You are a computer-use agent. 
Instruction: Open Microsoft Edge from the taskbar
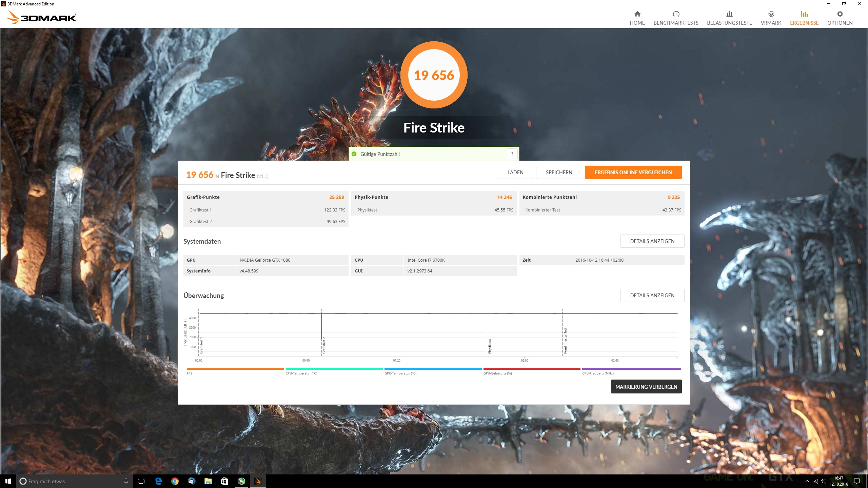(x=158, y=481)
